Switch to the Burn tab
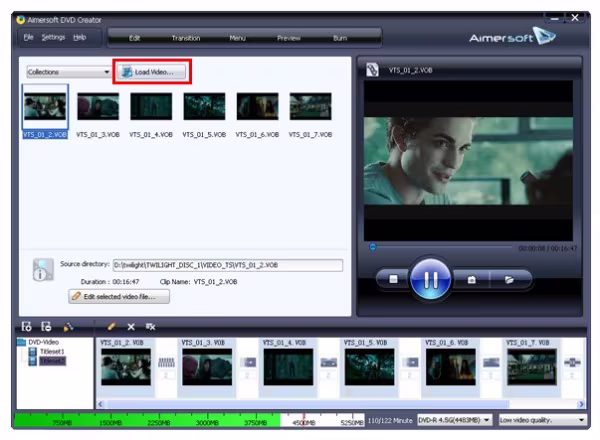The image size is (600, 440). click(x=340, y=38)
